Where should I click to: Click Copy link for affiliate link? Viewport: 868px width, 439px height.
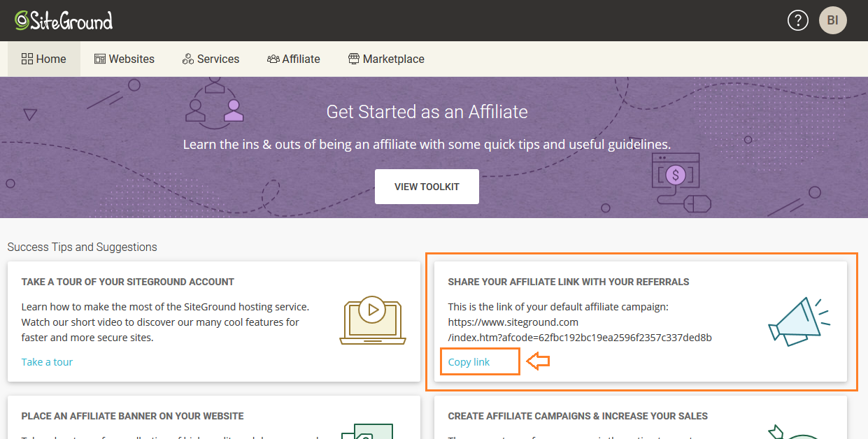(x=469, y=362)
